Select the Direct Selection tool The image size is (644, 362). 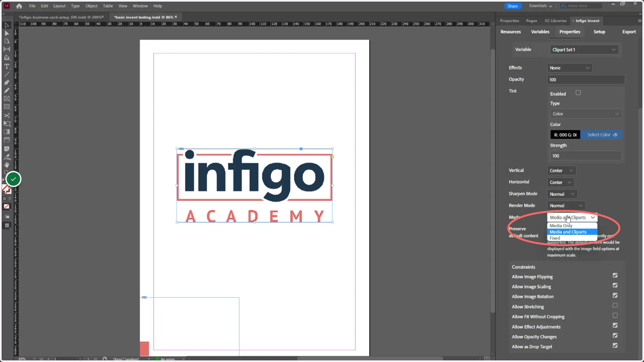click(x=7, y=33)
